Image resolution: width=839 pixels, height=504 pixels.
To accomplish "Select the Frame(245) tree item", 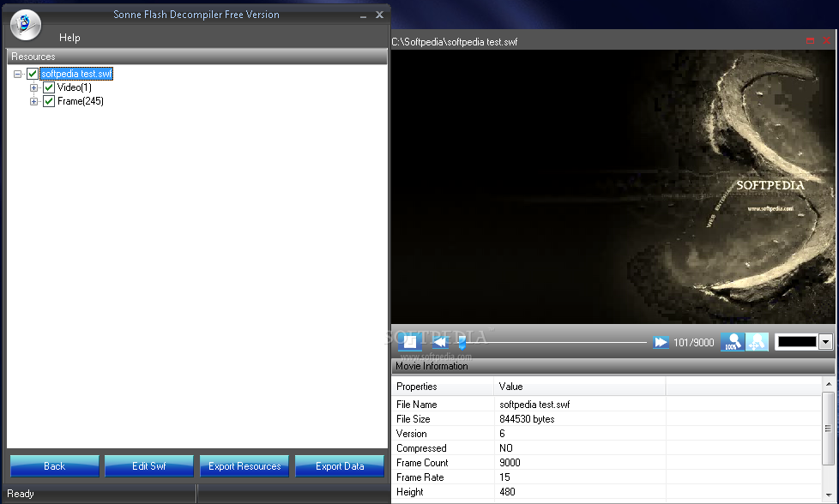I will tap(81, 101).
